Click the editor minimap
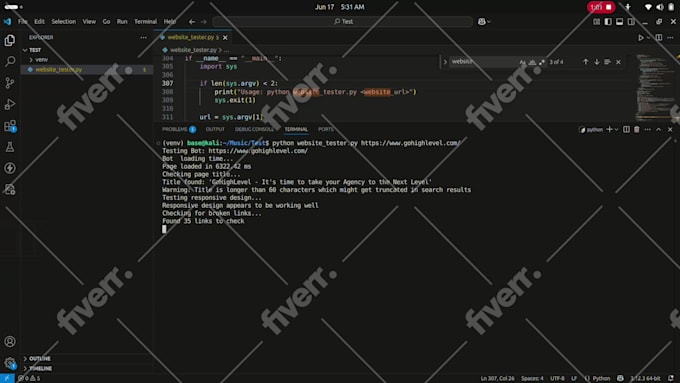The image size is (680, 383). click(x=654, y=88)
